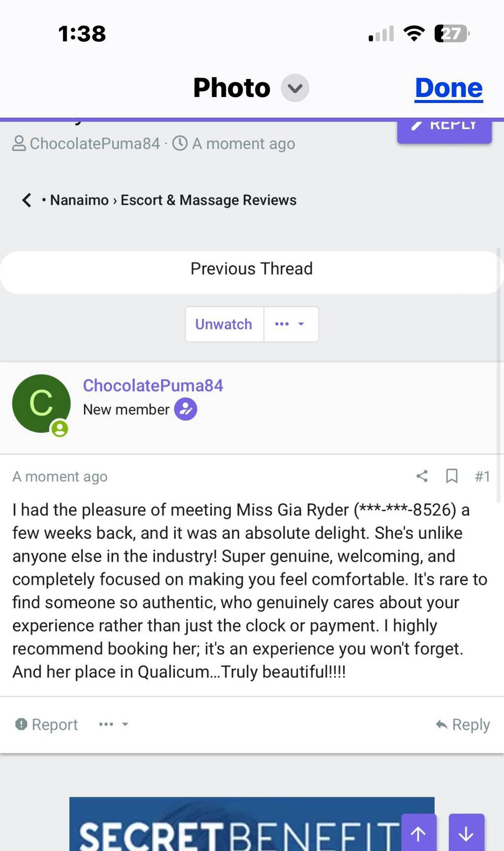Screen dimensions: 504x851
Task: Go to Escort & Massage Reviews breadcrumb
Action: pos(208,200)
